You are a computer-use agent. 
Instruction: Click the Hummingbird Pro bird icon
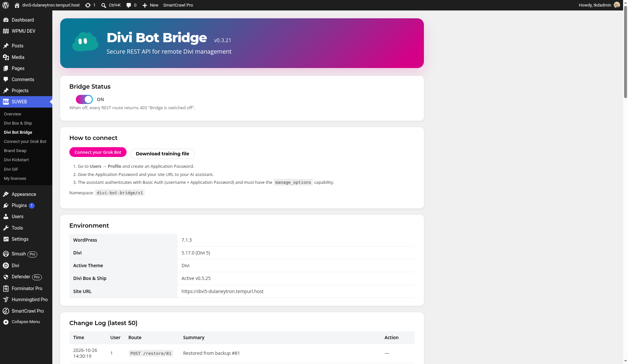[6, 300]
